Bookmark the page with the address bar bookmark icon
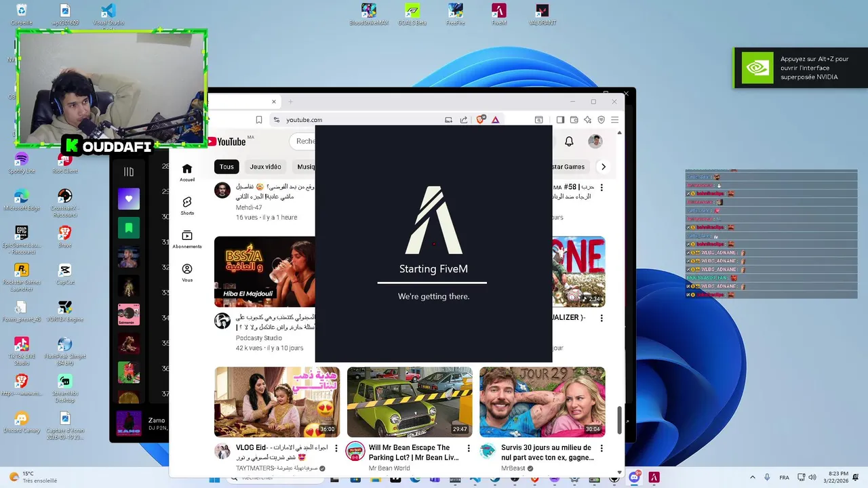Viewport: 868px width, 488px height. pyautogui.click(x=259, y=120)
